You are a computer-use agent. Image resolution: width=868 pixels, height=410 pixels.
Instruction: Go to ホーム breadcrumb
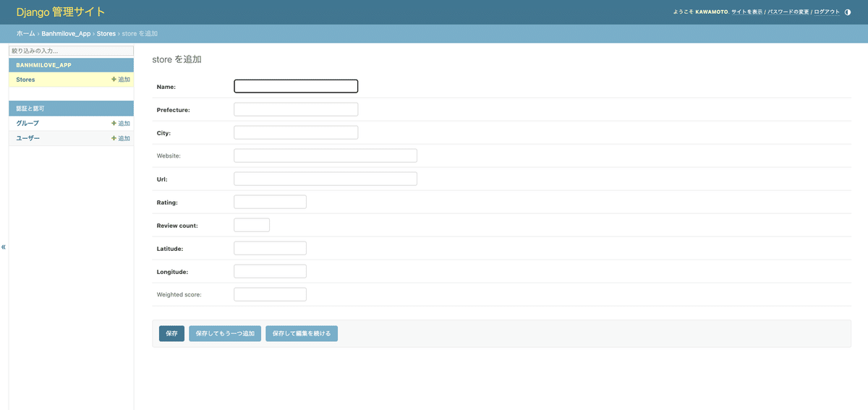click(25, 34)
